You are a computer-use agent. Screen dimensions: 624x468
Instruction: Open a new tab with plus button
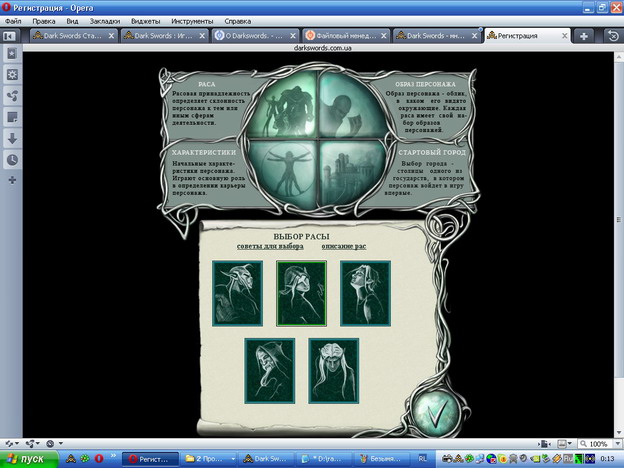pyautogui.click(x=583, y=36)
